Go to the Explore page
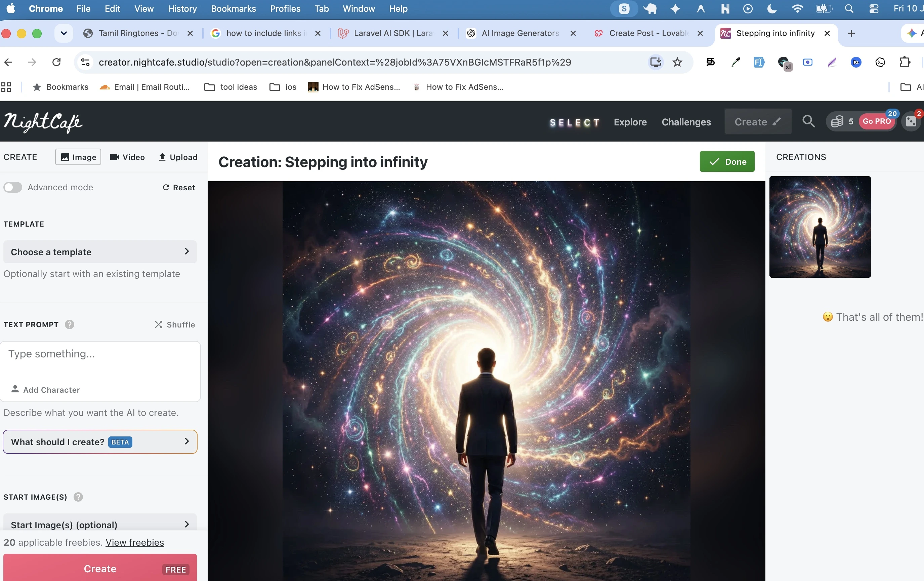Screen dimensions: 924x581 630,122
